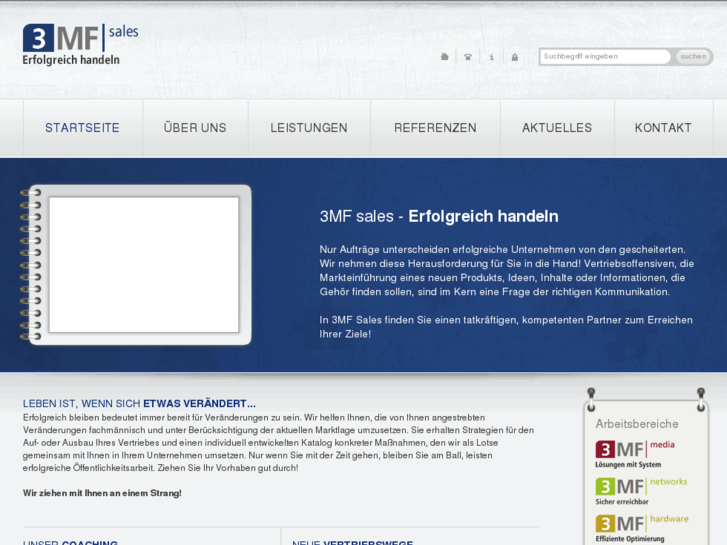Viewport: 727px width, 545px height.
Task: Click the paragraph starting 'In 3MF Sales finden Sie'
Action: coord(506,327)
